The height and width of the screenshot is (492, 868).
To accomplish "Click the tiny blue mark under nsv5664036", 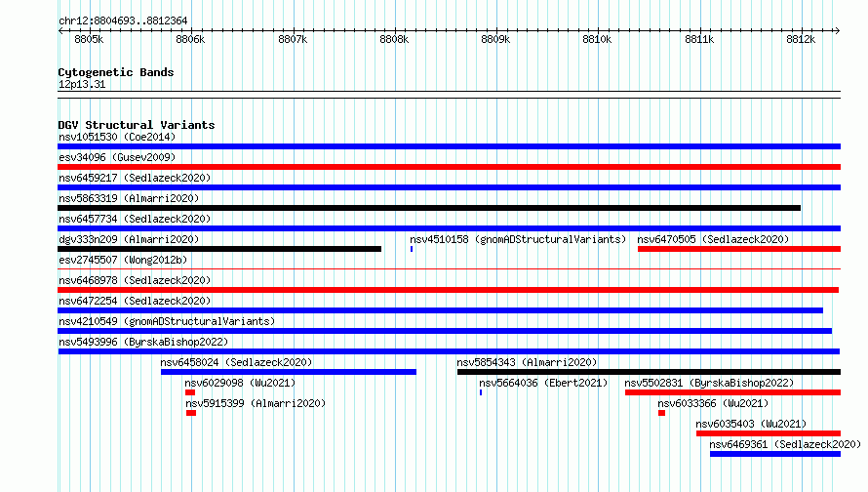I will [x=481, y=392].
